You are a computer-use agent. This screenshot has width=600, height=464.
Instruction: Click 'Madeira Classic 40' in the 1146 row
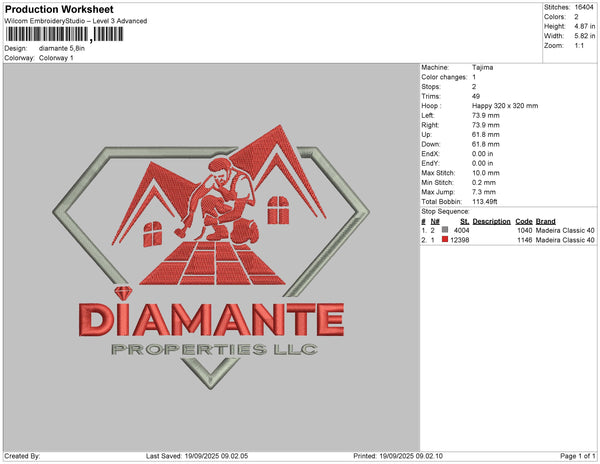565,240
